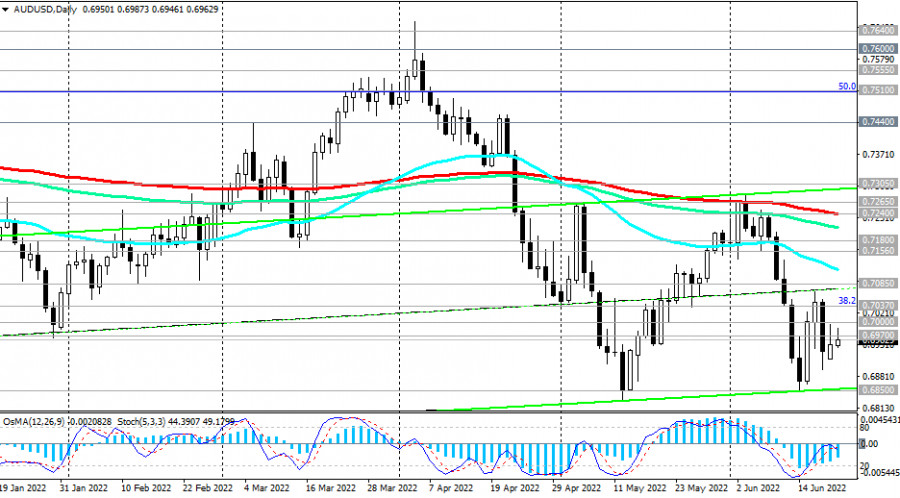Select the AUDUSD,Daily chart title

pyautogui.click(x=45, y=9)
